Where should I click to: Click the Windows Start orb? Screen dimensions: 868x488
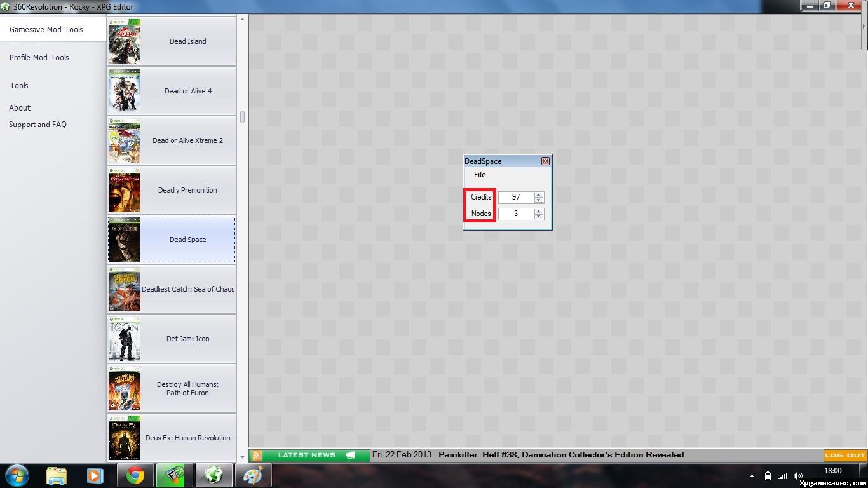click(x=17, y=475)
